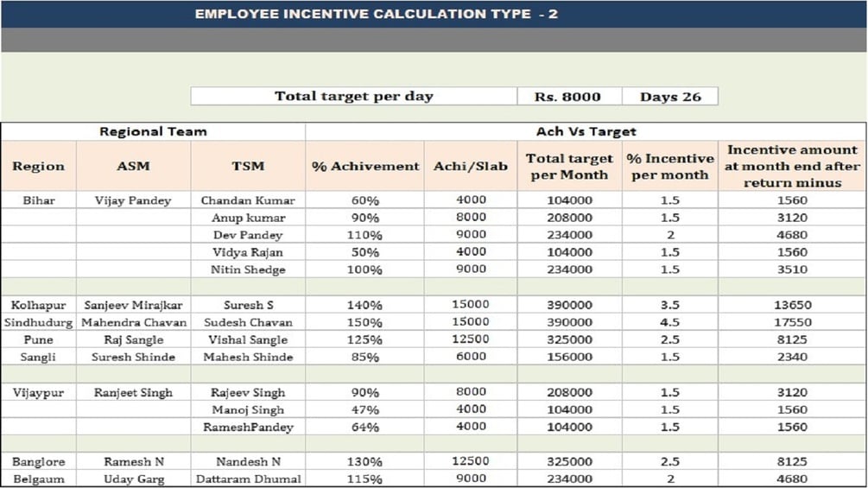Click the Mahendra Chavan ASM cell
This screenshot has height=488, width=868.
133,322
